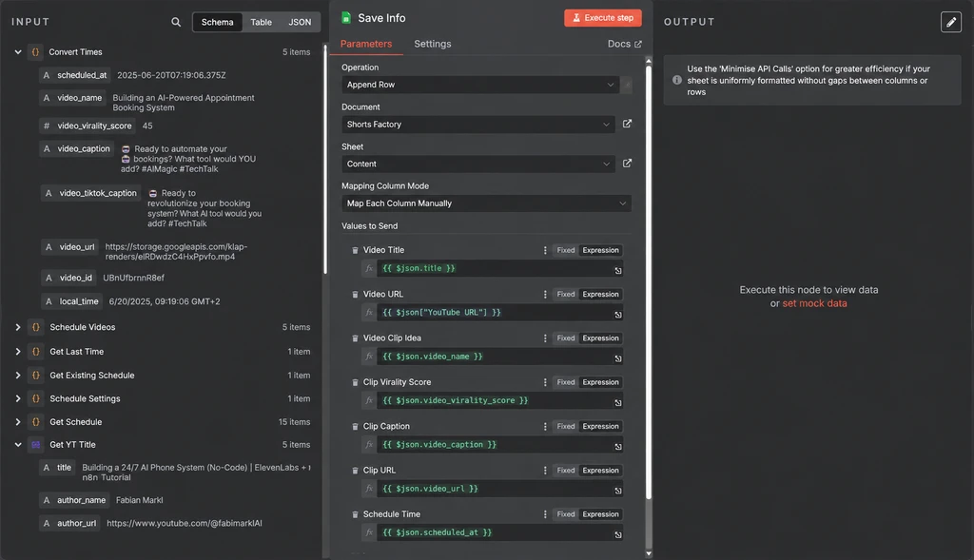Open the Content sheet external link icon
The image size is (974, 560).
627,164
